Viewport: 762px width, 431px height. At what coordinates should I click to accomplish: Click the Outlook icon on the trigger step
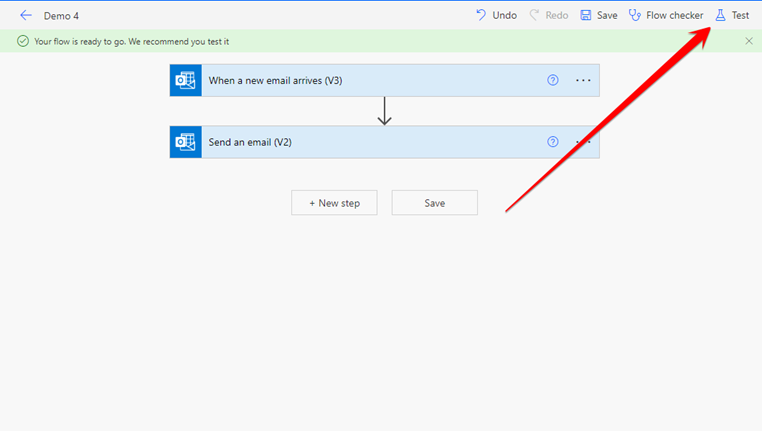point(186,80)
